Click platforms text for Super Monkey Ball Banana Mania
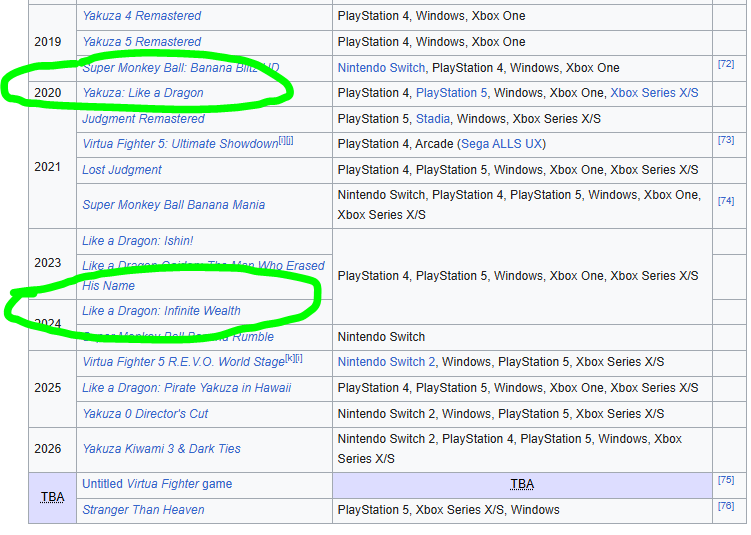The image size is (751, 535). click(519, 205)
